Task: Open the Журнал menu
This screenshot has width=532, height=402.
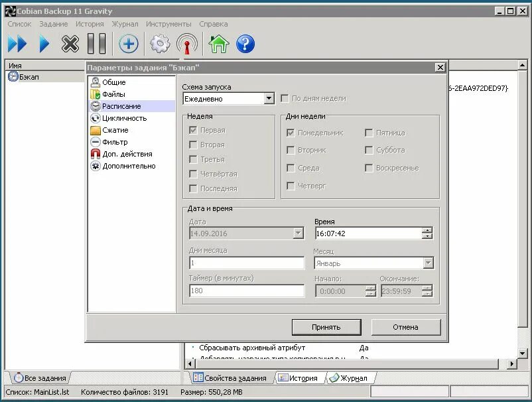Action: click(125, 24)
